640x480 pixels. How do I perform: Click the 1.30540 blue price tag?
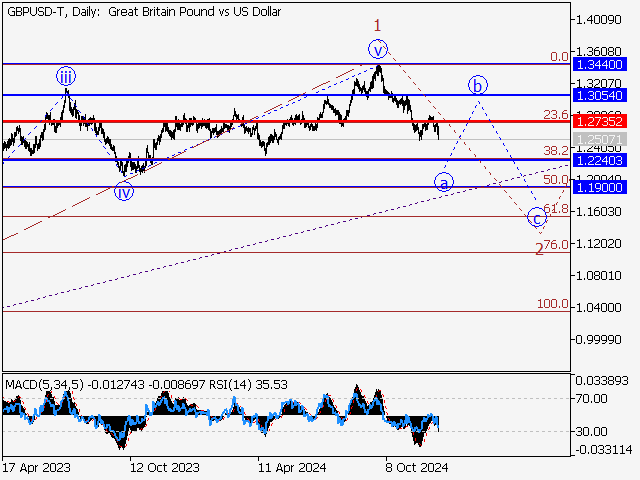pos(600,94)
